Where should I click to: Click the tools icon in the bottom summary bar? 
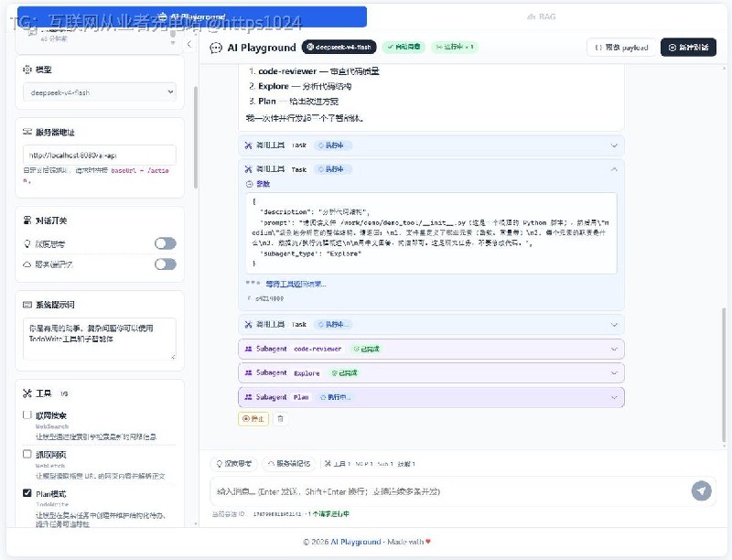pyautogui.click(x=328, y=463)
